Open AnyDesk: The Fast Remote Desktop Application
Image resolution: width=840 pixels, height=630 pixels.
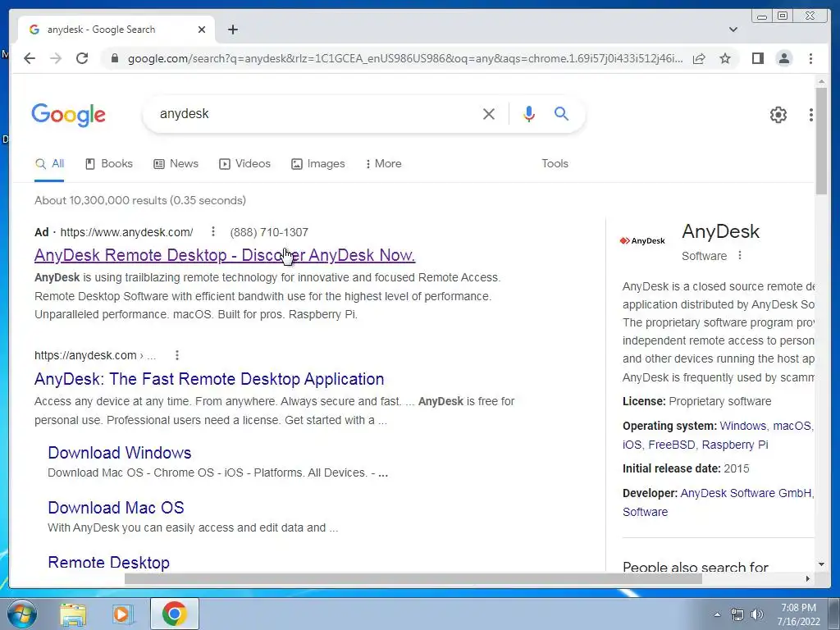pos(209,379)
